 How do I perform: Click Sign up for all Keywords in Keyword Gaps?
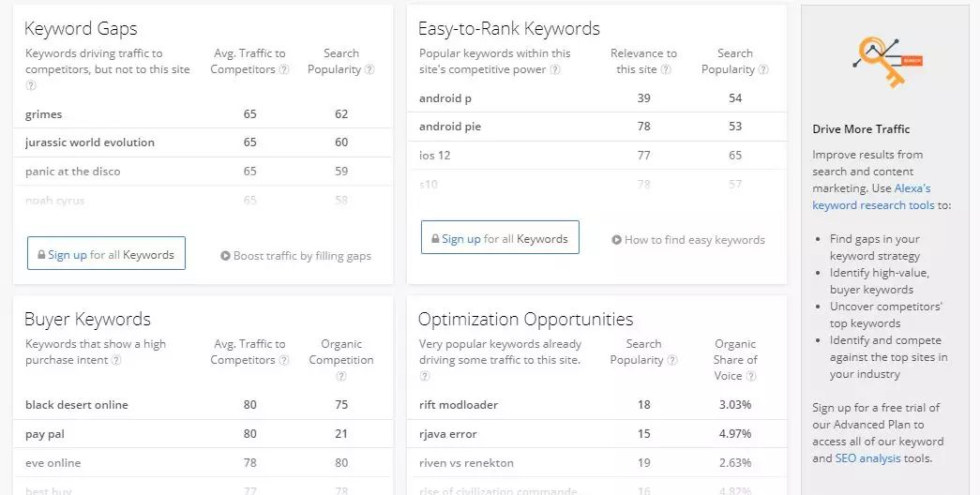(106, 254)
